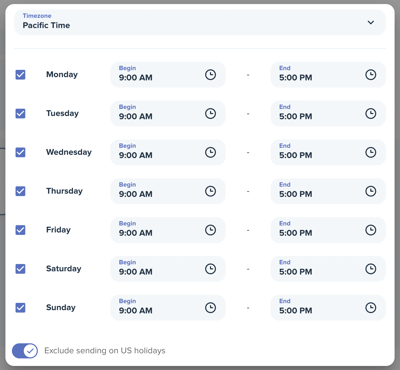Open clock picker for Wednesday End time
400x370 pixels.
pyautogui.click(x=371, y=152)
